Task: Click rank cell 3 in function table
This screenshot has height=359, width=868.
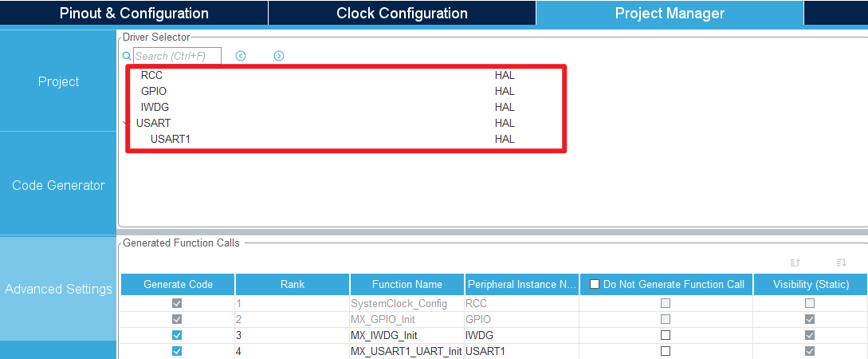Action: coord(293,335)
